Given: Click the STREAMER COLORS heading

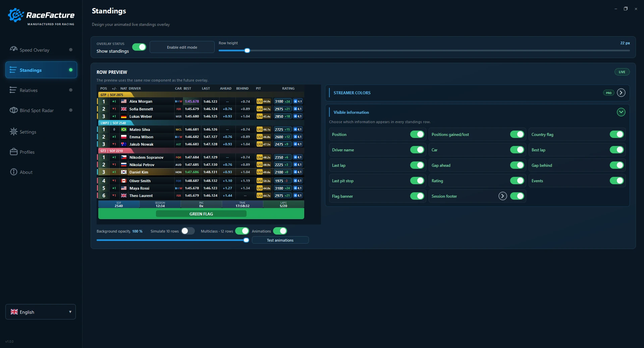Looking at the screenshot, I should 352,93.
